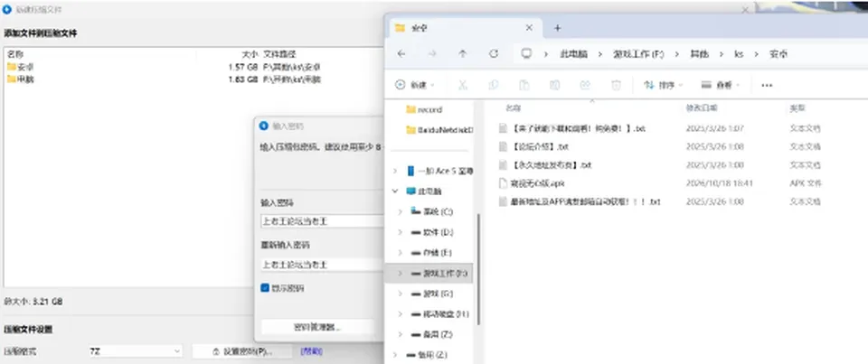Go forward in File Explorer
Image resolution: width=868 pixels, height=364 pixels.
click(x=432, y=53)
